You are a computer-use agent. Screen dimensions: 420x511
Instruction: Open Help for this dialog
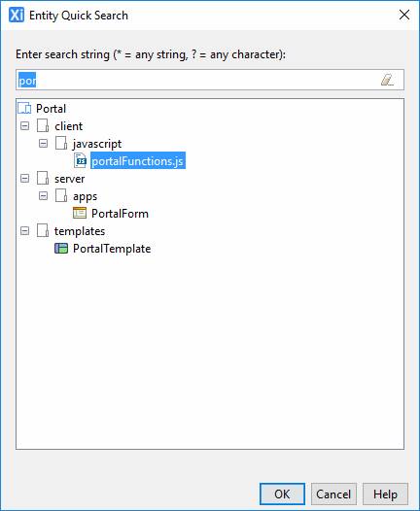click(x=385, y=494)
